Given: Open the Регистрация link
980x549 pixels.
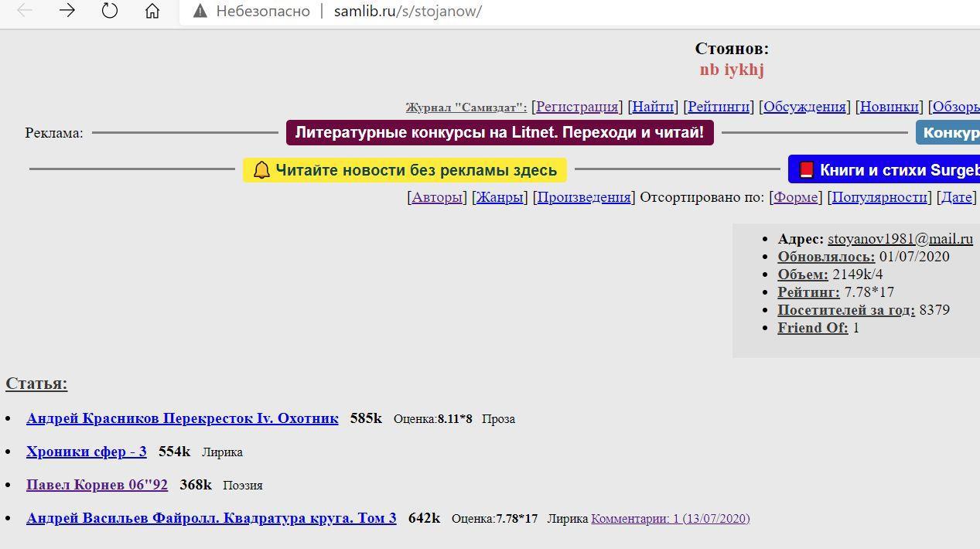Looking at the screenshot, I should point(577,107).
